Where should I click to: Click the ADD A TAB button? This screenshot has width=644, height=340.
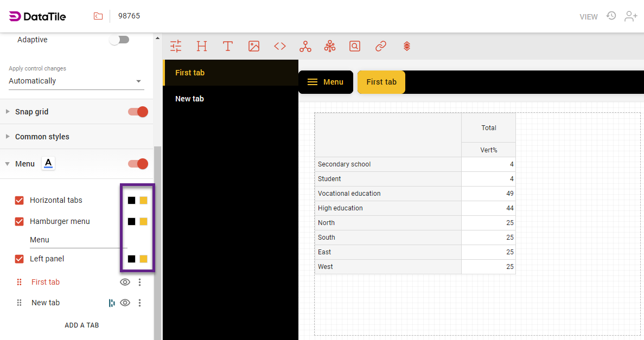coord(82,325)
